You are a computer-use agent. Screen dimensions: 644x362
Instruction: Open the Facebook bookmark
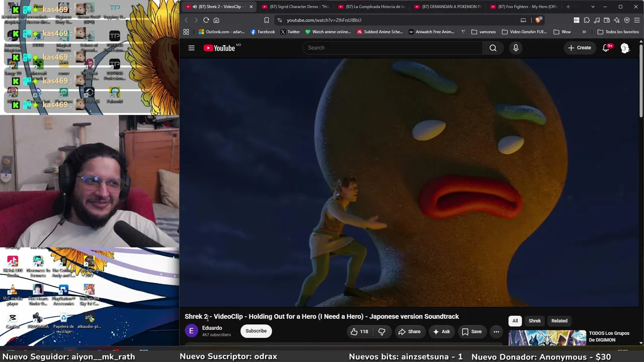coord(263,32)
